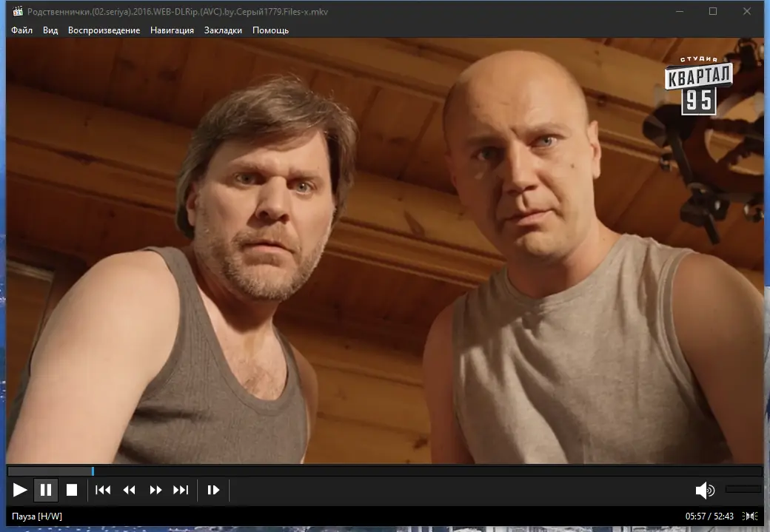Screen dimensions: 770x532
Task: Click the Пауза [H/W] status text
Action: pos(37,516)
